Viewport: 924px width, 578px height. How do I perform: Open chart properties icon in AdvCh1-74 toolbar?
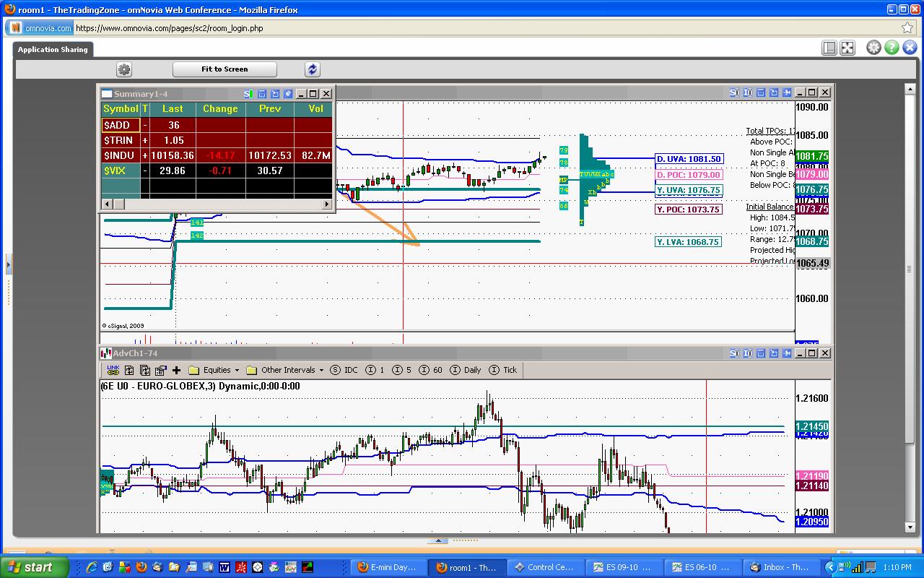pyautogui.click(x=160, y=370)
